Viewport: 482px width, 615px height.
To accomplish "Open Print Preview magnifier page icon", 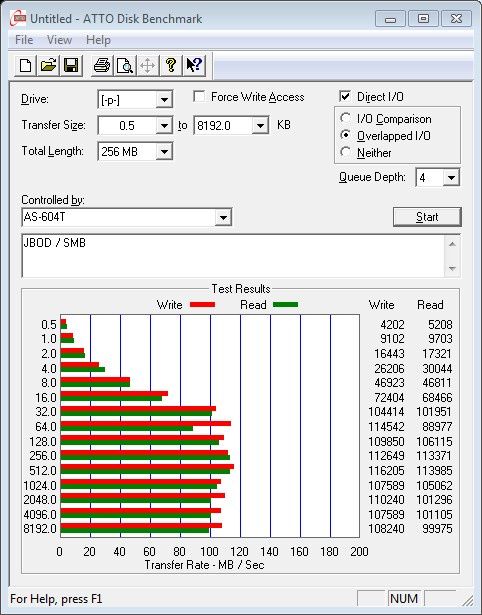I will (x=125, y=65).
